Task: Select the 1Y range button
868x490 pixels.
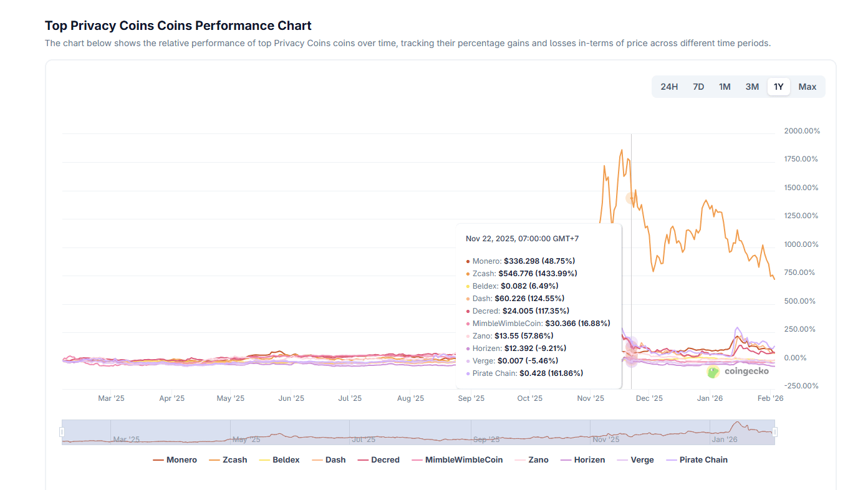Action: pyautogui.click(x=779, y=87)
